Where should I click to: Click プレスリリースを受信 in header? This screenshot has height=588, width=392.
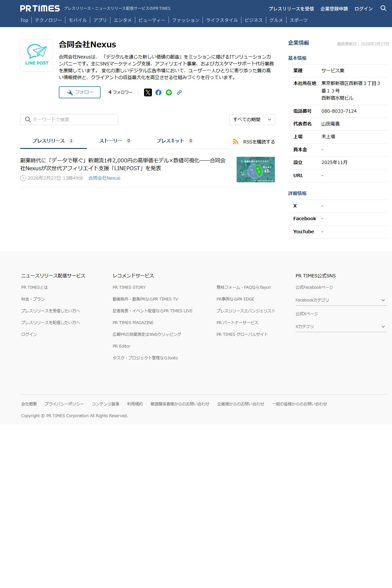(x=291, y=9)
